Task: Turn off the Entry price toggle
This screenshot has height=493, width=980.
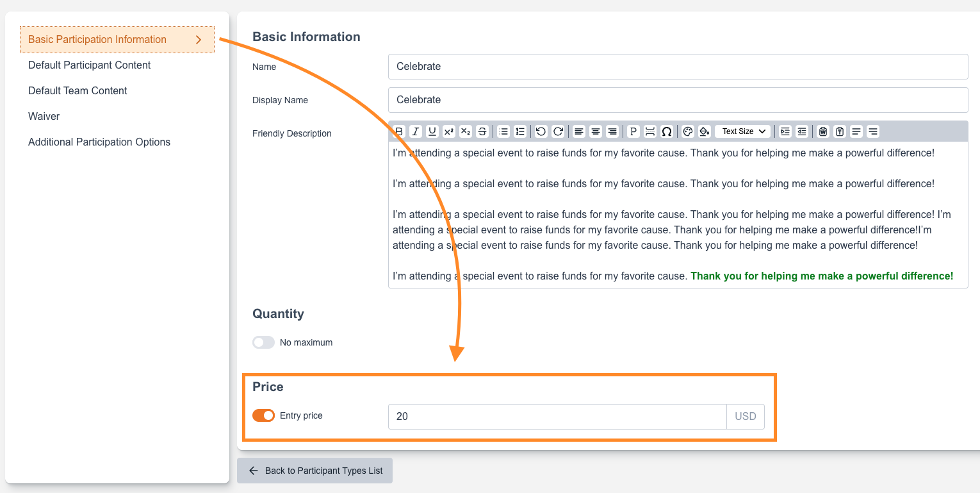Action: [x=263, y=415]
